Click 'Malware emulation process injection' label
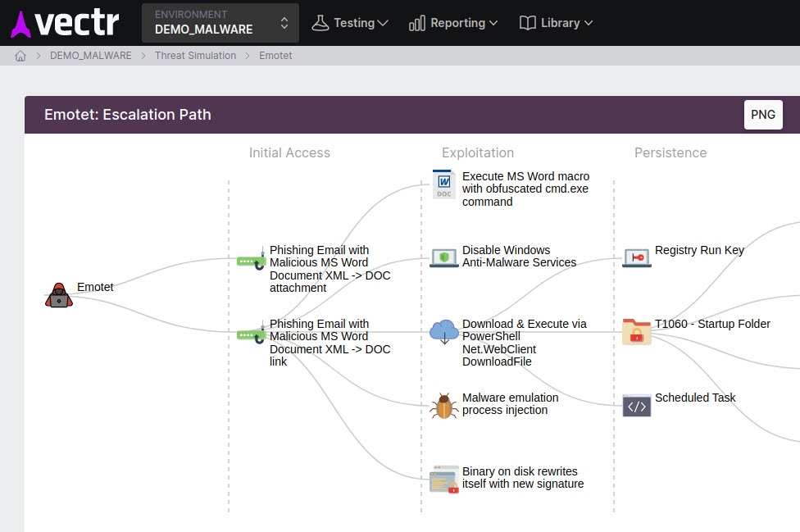800x532 pixels. point(510,404)
